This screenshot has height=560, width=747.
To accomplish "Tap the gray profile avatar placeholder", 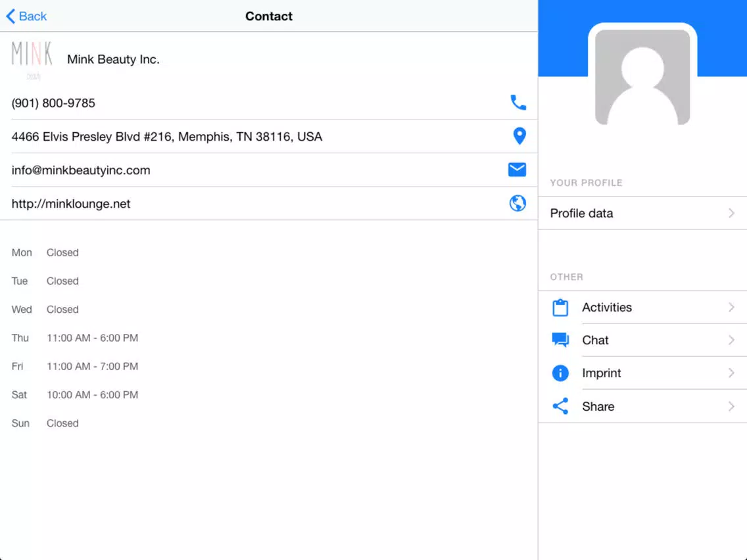I will [x=642, y=77].
